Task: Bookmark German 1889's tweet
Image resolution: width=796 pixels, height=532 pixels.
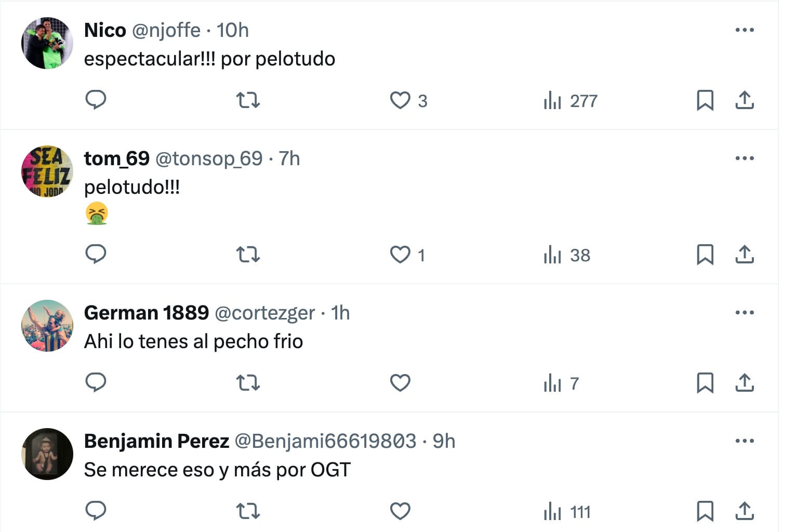Action: click(x=705, y=383)
